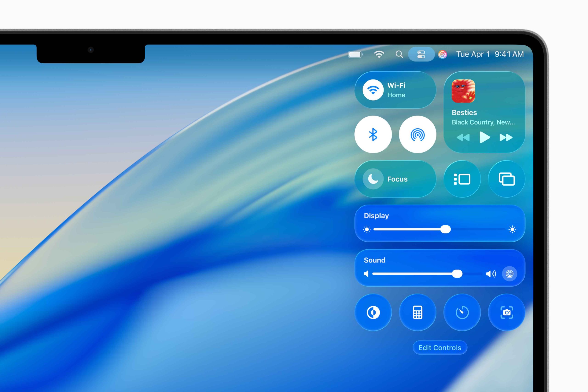Click the Siri icon in menu bar
The width and height of the screenshot is (588, 392).
coord(442,54)
